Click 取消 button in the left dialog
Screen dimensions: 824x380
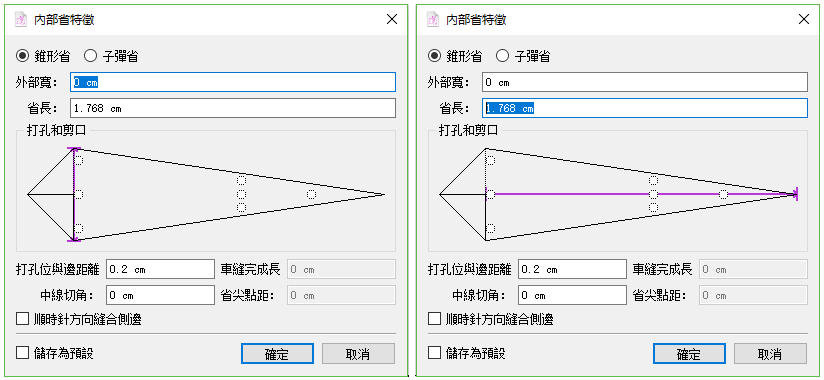click(x=358, y=354)
